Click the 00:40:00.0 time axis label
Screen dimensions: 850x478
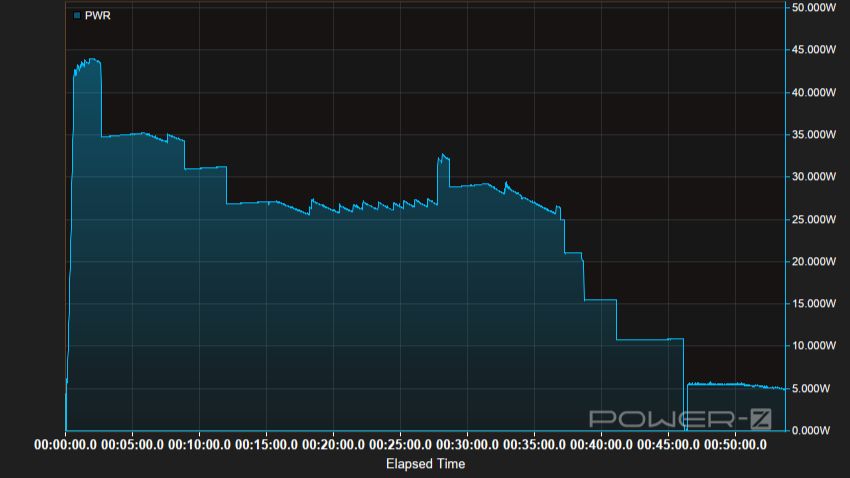pos(601,445)
